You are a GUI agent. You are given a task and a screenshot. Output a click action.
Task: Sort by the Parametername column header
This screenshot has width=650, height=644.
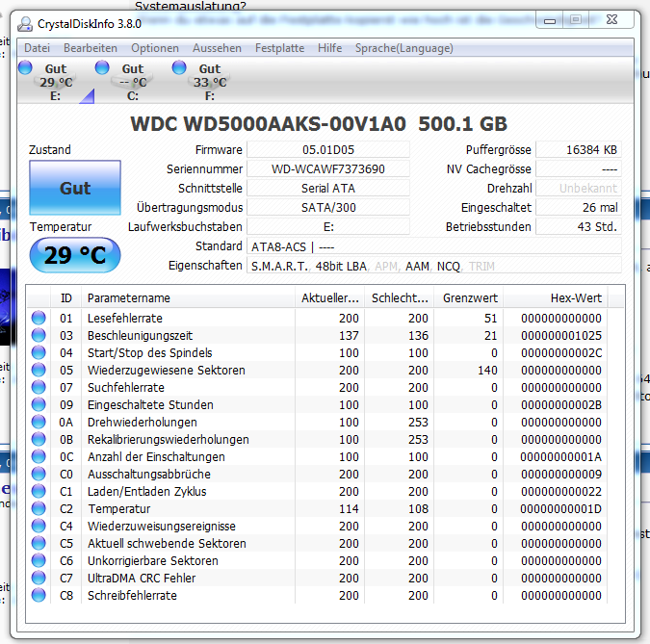coord(189,298)
